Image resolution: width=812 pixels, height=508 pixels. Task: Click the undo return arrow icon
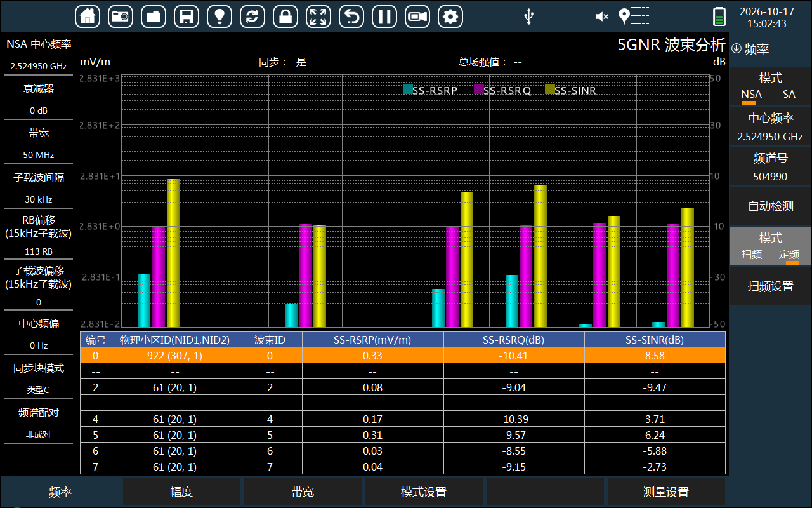tap(351, 17)
